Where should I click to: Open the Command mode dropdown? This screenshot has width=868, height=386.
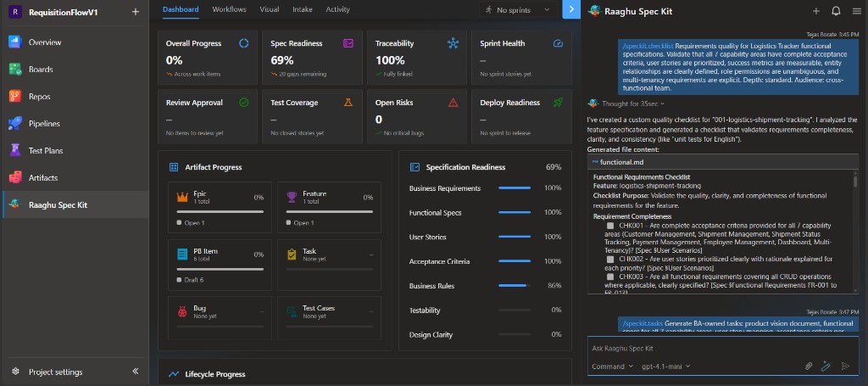coord(612,366)
